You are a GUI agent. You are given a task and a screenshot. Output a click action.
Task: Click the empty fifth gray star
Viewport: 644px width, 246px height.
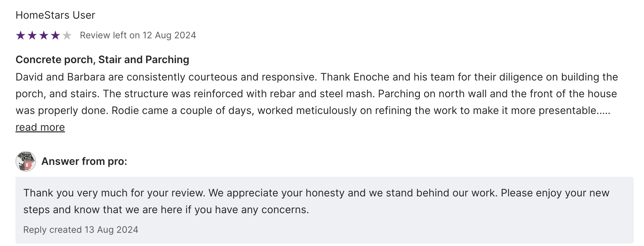coord(67,35)
